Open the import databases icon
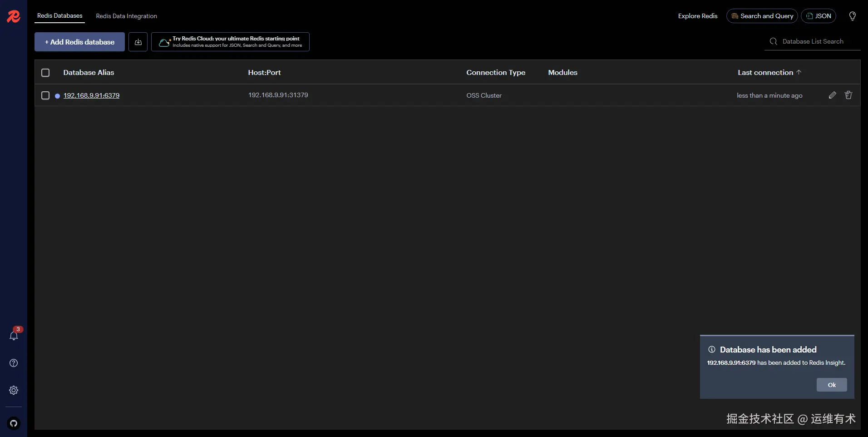Viewport: 868px width, 437px height. tap(138, 41)
